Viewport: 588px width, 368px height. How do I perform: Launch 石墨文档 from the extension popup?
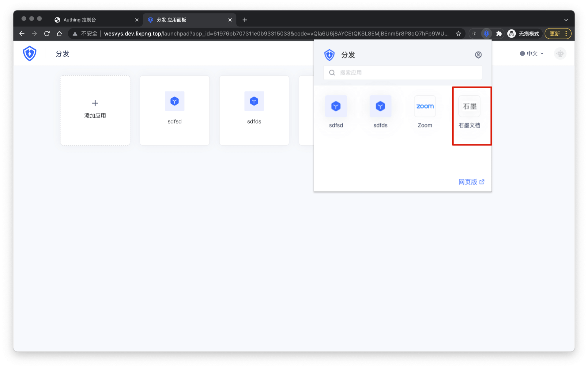coord(469,106)
